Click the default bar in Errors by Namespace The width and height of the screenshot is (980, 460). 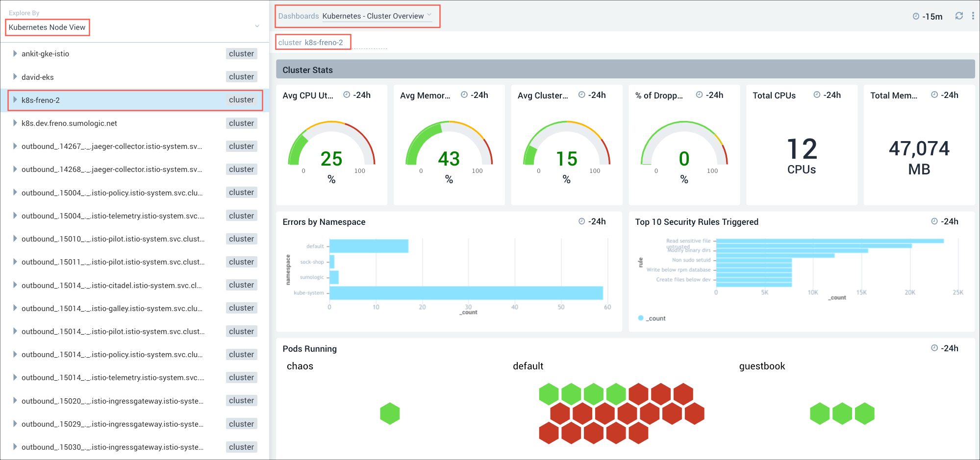[x=369, y=246]
